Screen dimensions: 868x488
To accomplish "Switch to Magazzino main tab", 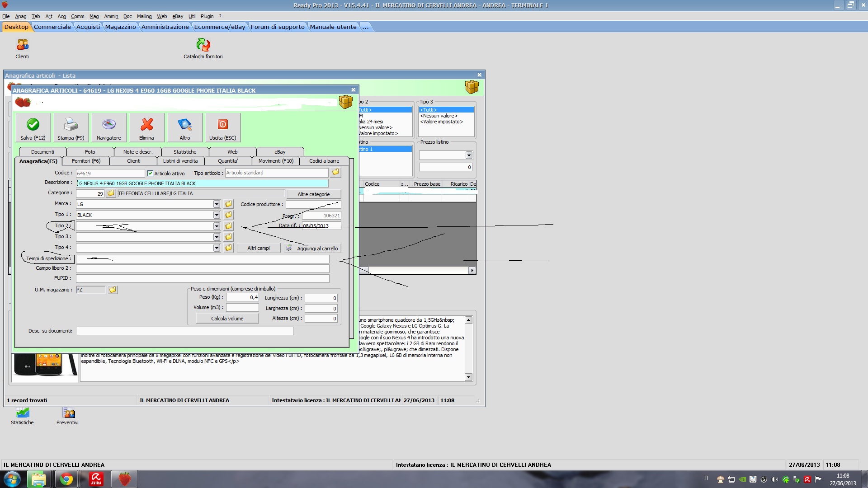I will pyautogui.click(x=121, y=27).
